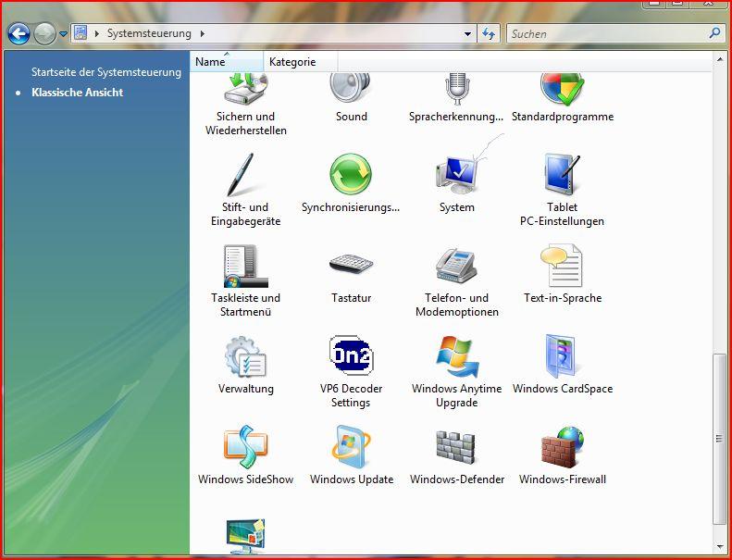
Task: Open Taskleiste und Startmenü icon
Action: [x=245, y=266]
